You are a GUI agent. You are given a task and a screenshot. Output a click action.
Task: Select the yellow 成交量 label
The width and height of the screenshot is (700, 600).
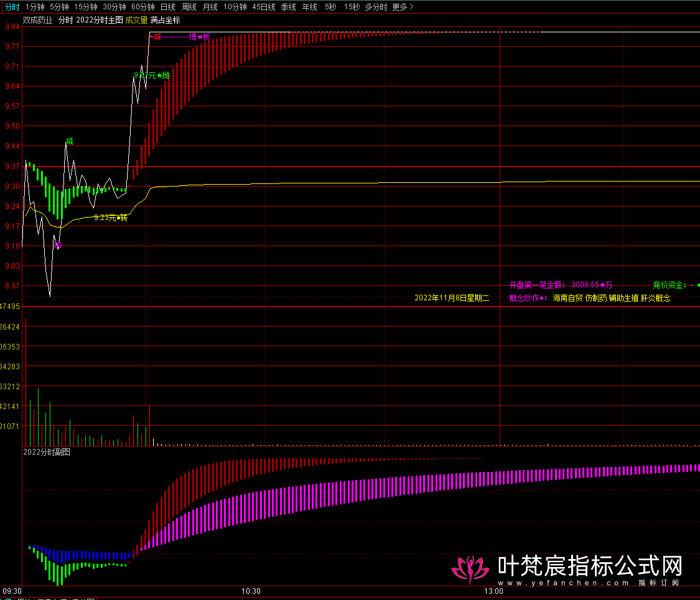(x=136, y=20)
